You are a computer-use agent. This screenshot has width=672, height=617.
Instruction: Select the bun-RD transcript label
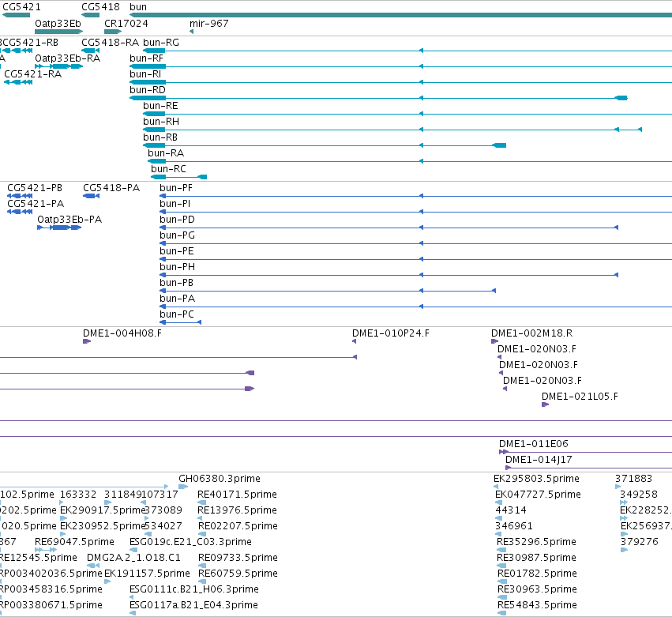pos(148,90)
